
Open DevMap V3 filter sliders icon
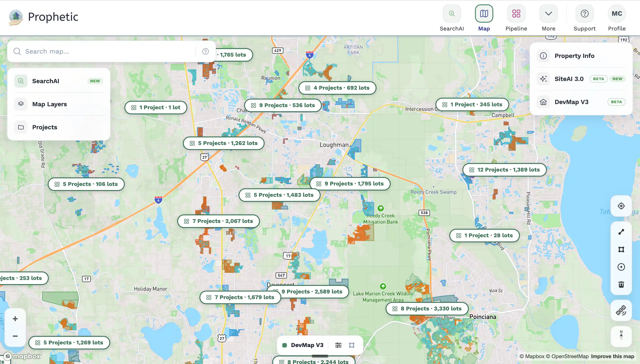[338, 345]
